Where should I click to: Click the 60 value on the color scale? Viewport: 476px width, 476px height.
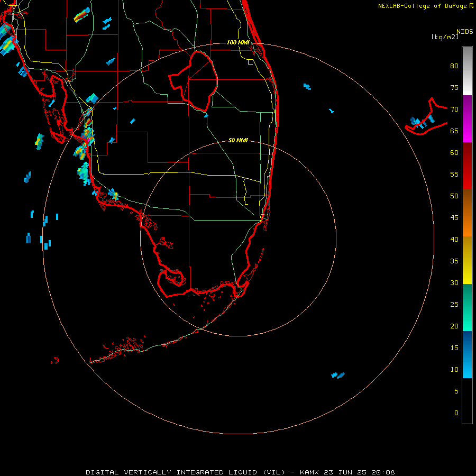[454, 153]
